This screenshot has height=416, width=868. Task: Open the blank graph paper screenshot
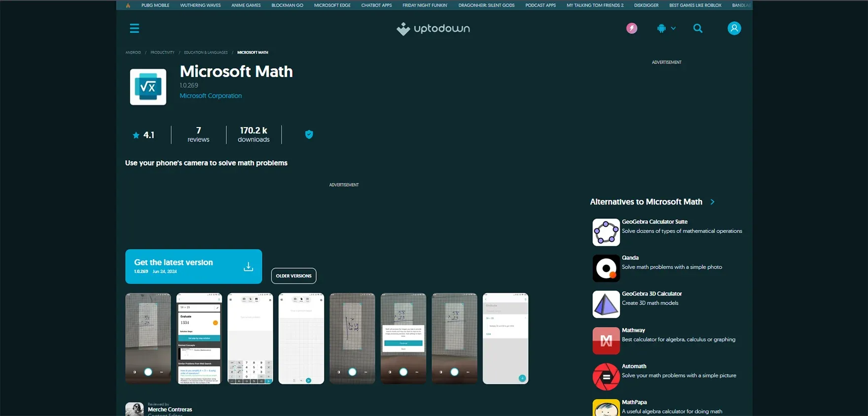[301, 339]
